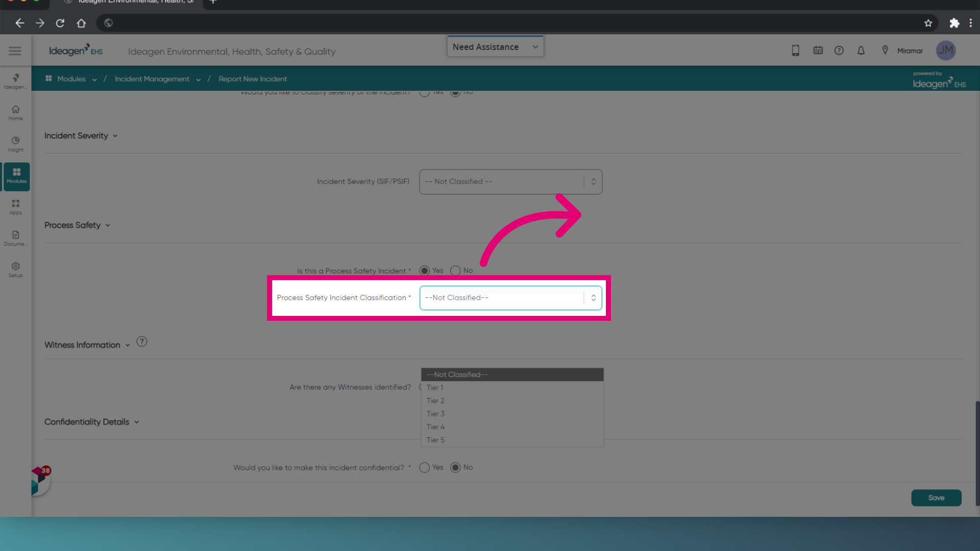The height and width of the screenshot is (551, 980).
Task: Go back in the browser
Action: [19, 23]
